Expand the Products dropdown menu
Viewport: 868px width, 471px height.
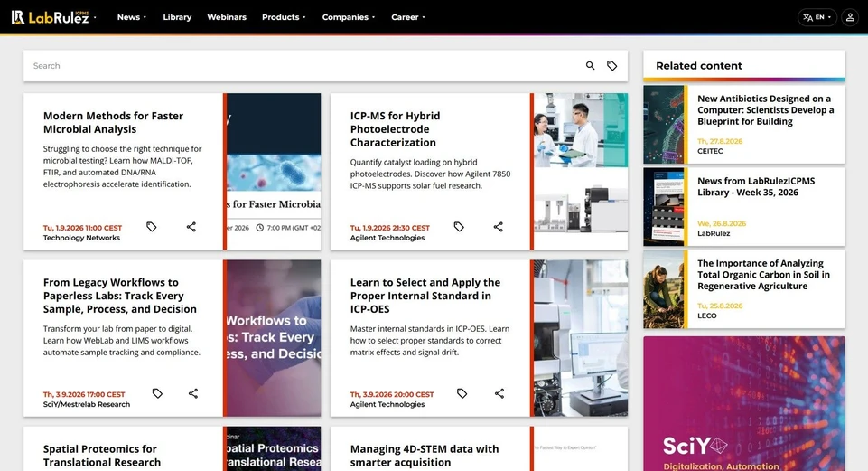pos(284,17)
